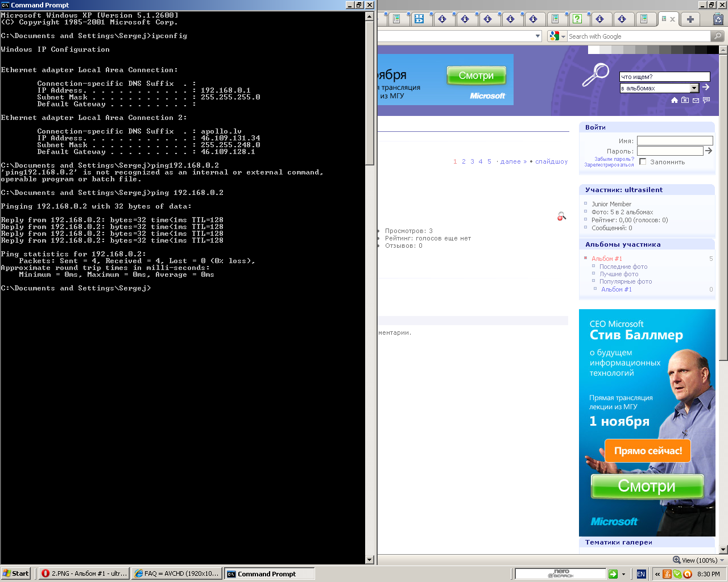This screenshot has height=582, width=728.
Task: Click the home icon in site header
Action: tap(675, 100)
